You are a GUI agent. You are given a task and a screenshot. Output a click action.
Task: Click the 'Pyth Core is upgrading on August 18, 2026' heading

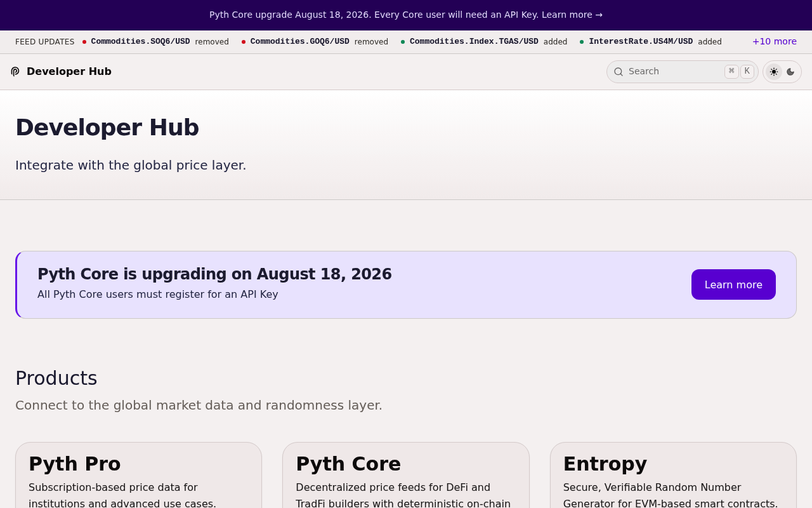point(214,274)
